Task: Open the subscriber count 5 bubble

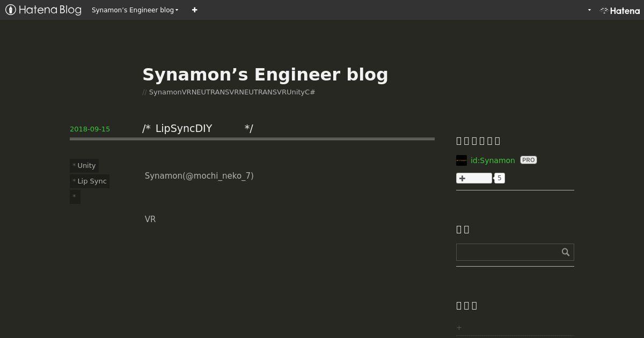Action: click(499, 178)
